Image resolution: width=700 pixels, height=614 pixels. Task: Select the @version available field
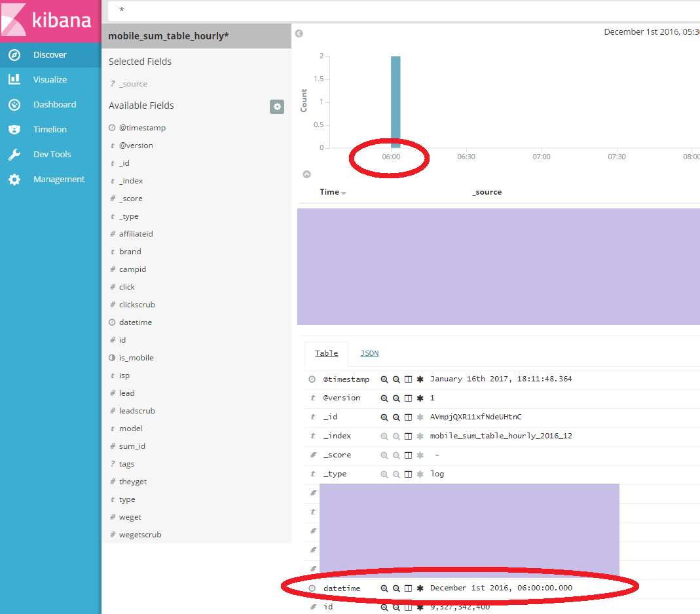pos(136,145)
